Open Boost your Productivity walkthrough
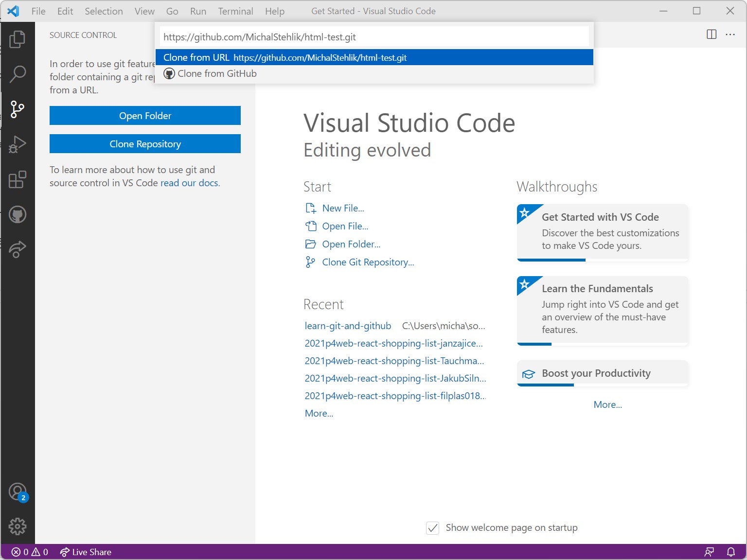747x560 pixels. click(603, 373)
